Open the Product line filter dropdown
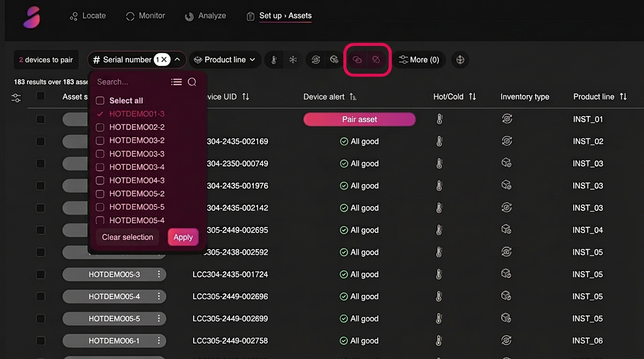This screenshot has width=644, height=359. point(225,60)
